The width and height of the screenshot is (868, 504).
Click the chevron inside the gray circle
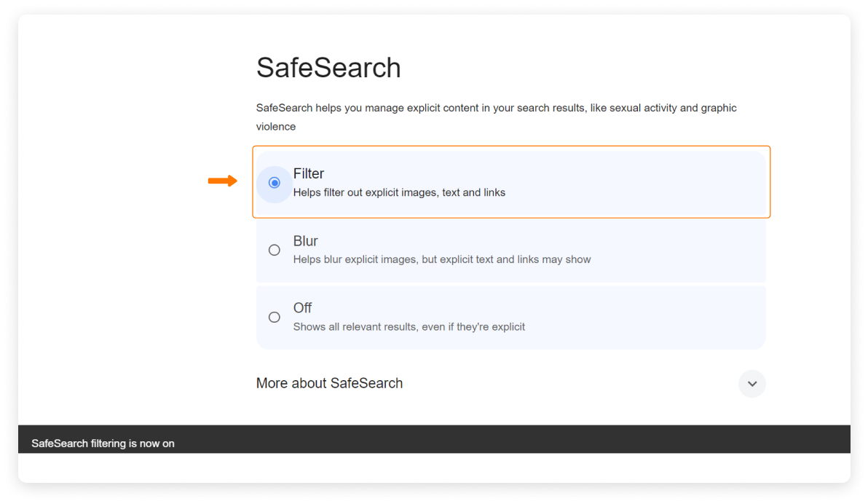pyautogui.click(x=751, y=383)
